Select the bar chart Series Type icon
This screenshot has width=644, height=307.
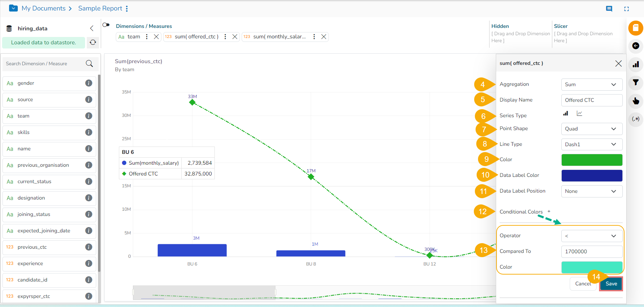566,113
